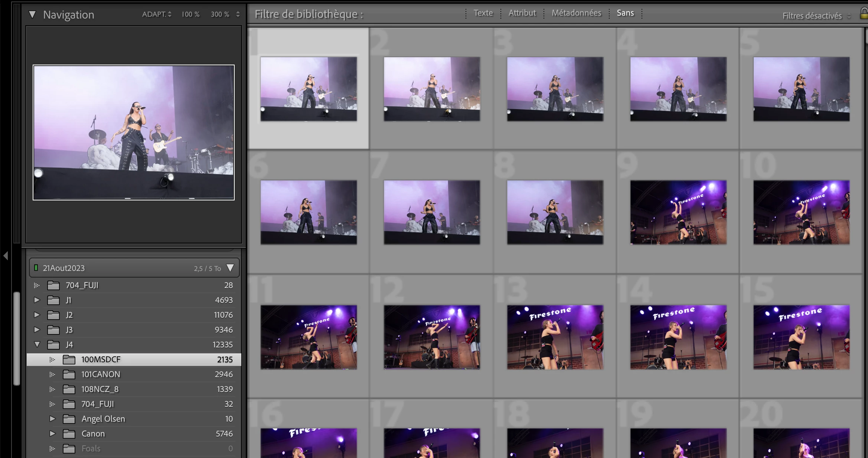Click the Sans filter option
Screen dimensions: 868x458
(x=625, y=13)
